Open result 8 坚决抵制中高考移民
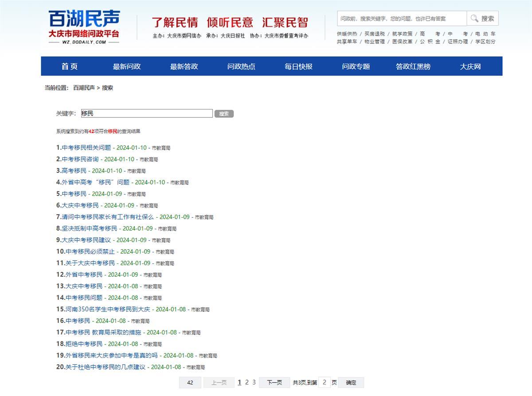Screen dimensions: 532x396 point(90,228)
